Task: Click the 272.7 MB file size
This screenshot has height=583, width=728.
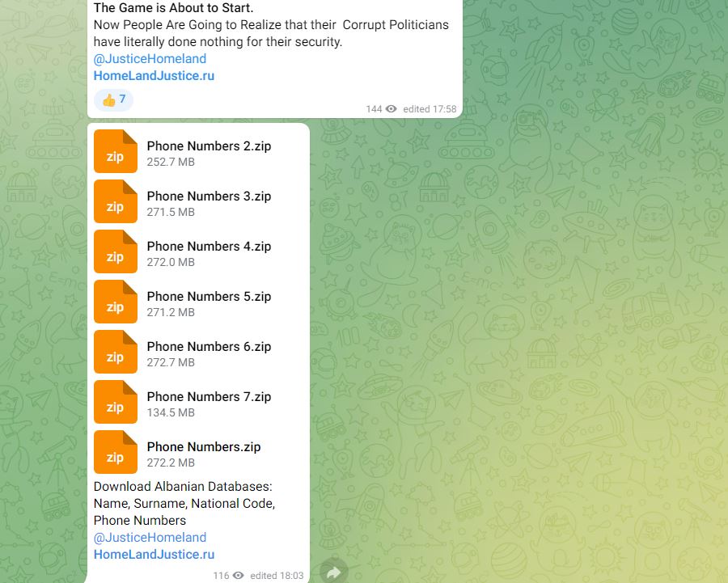Action: tap(171, 362)
